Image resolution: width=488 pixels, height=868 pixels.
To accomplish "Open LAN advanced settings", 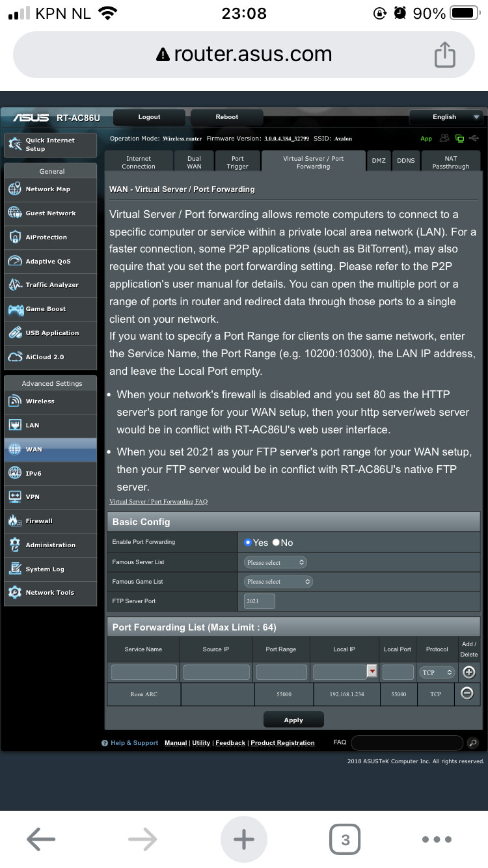I will tap(51, 426).
